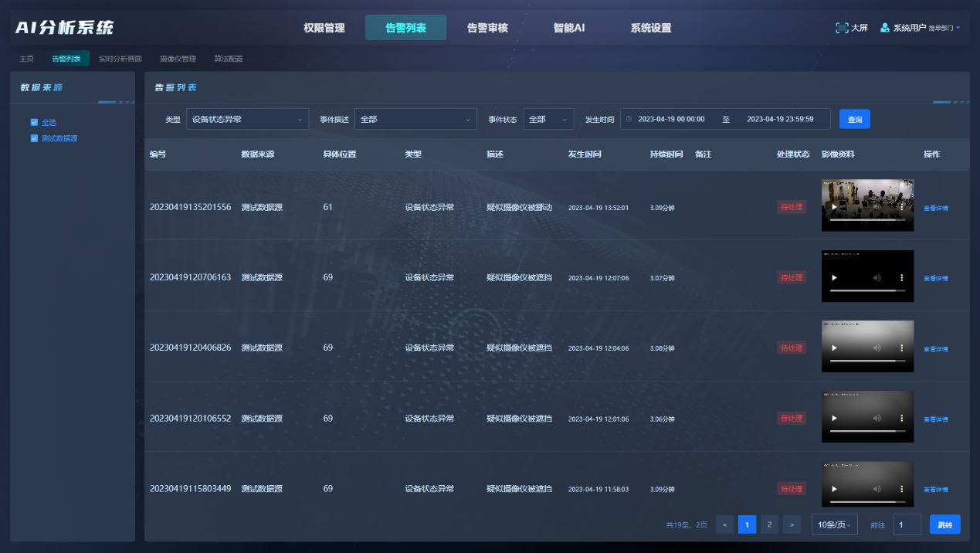Image resolution: width=980 pixels, height=553 pixels.
Task: Uncheck the 测试数据源 checkbox
Action: click(34, 138)
